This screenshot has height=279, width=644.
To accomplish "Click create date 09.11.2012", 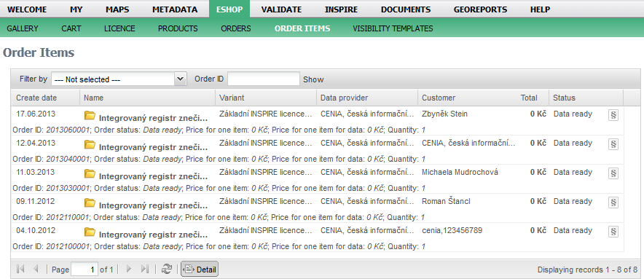I will 36,201.
